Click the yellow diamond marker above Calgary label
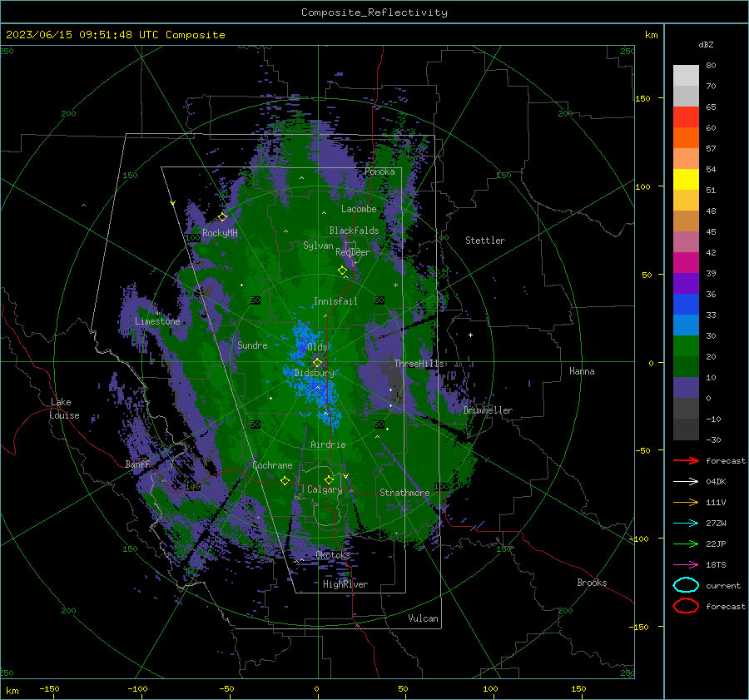 (x=329, y=479)
